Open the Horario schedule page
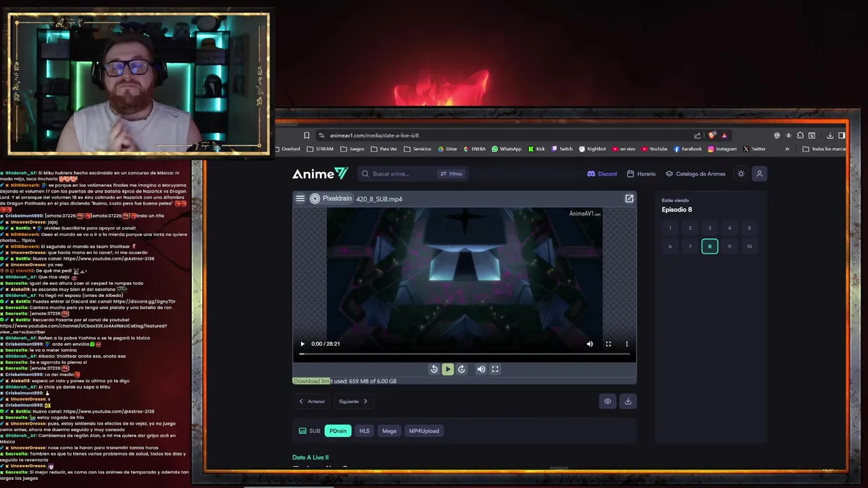 (642, 174)
